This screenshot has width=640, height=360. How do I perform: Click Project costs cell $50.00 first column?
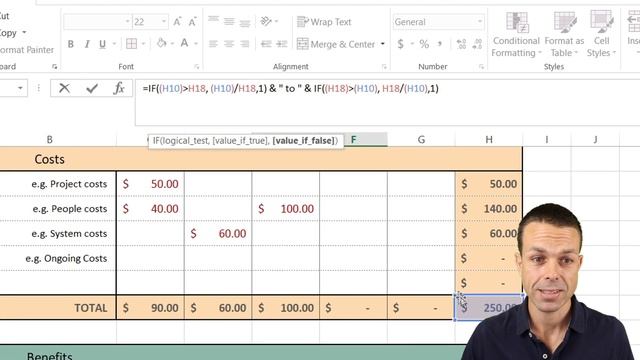(x=150, y=184)
